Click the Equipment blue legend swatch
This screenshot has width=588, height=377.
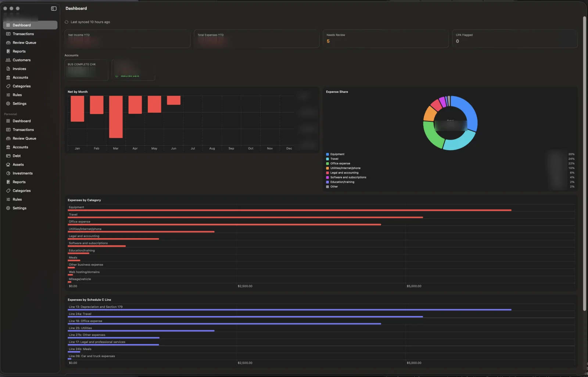point(327,154)
